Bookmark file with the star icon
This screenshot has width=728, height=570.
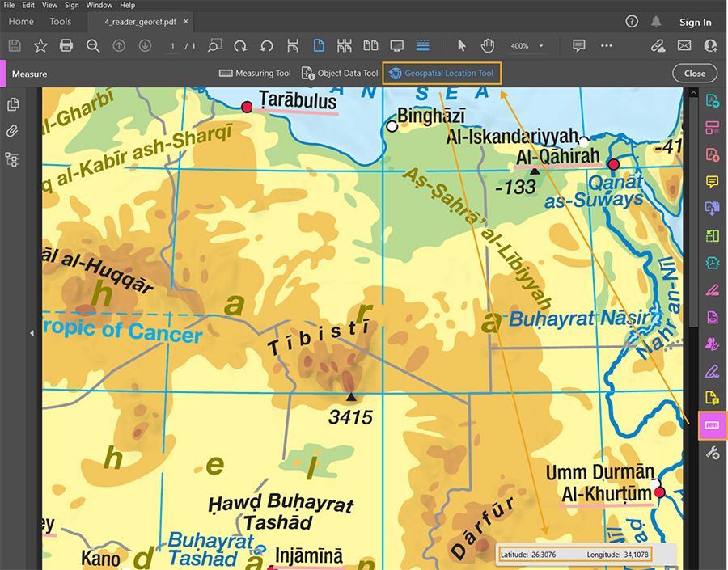40,45
